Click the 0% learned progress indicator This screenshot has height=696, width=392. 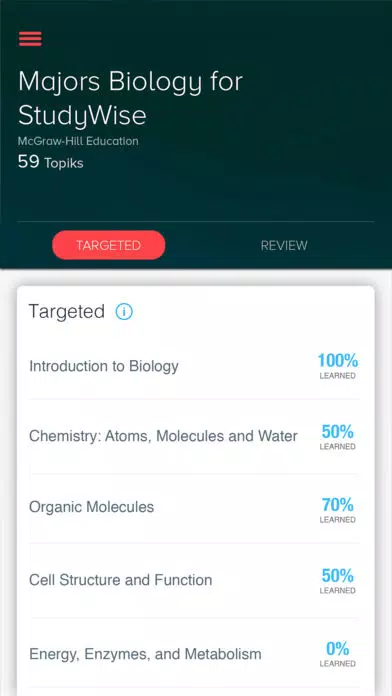(x=338, y=654)
